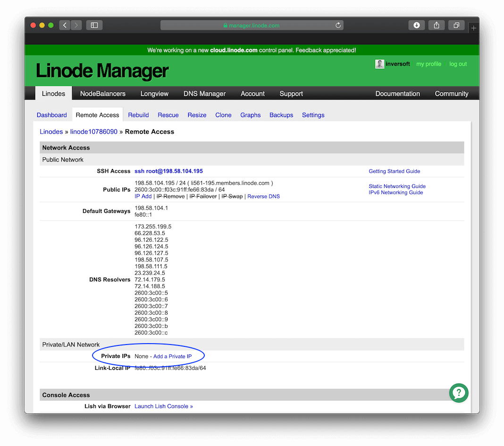Open NodeBalancers menu item
The height and width of the screenshot is (446, 504).
[x=102, y=93]
